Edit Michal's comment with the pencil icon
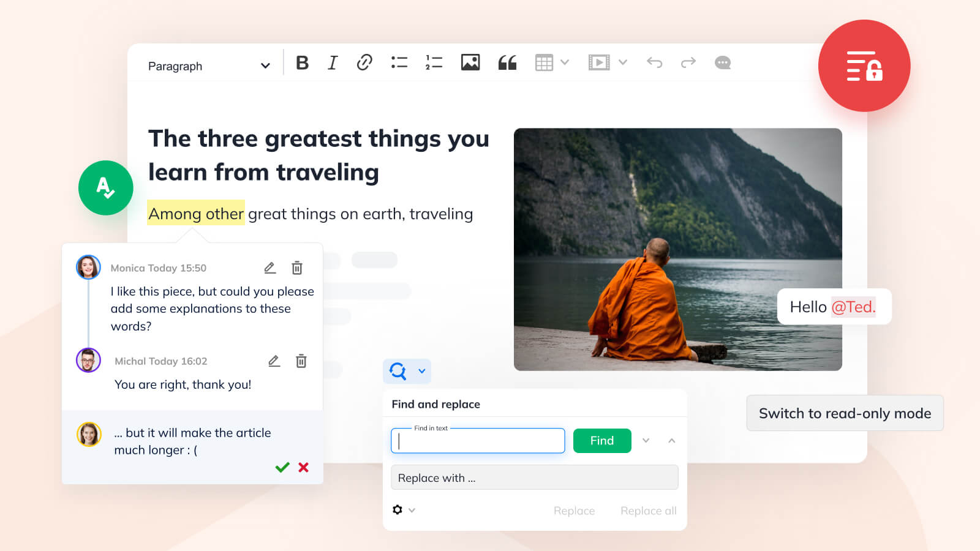Screen dimensions: 980x551 coord(274,361)
